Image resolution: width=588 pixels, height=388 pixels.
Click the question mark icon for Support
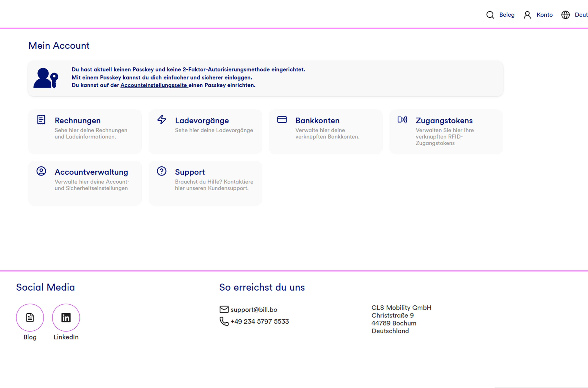(162, 171)
